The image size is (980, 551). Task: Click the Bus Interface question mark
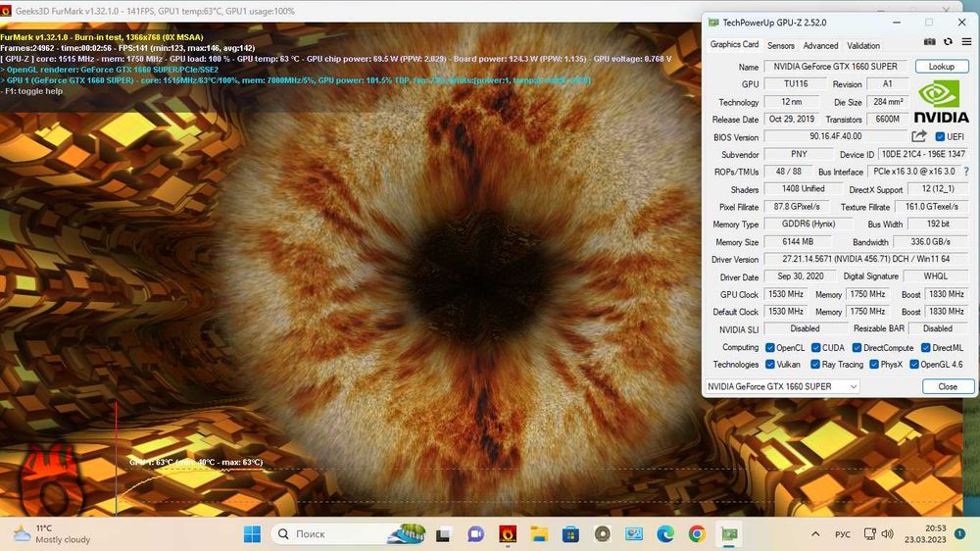pos(966,171)
